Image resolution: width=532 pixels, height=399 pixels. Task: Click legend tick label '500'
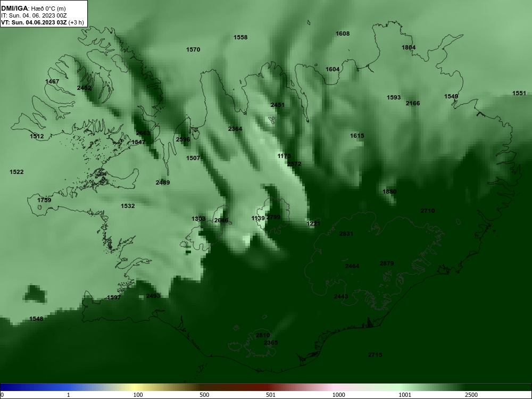[x=205, y=395]
